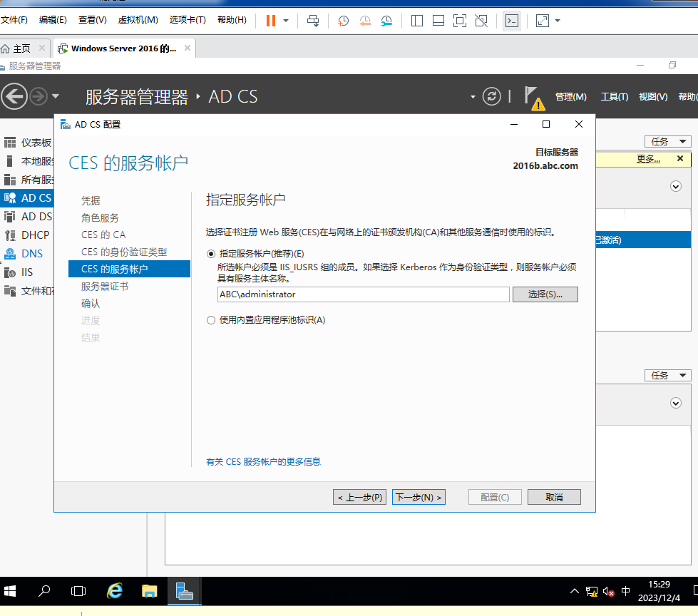Open Task View on the taskbar

point(78,591)
